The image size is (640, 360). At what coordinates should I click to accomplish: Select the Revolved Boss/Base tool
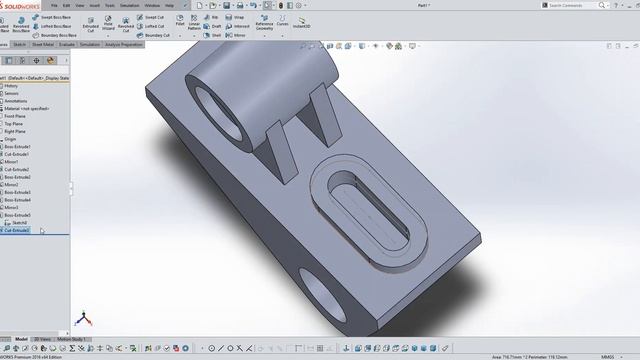(21, 24)
